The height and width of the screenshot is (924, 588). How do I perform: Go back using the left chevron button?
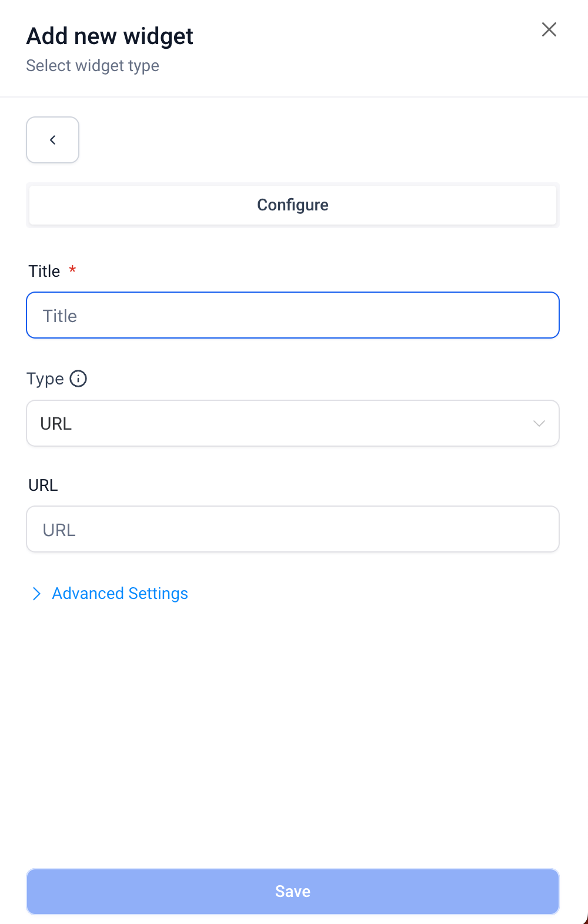(x=52, y=140)
